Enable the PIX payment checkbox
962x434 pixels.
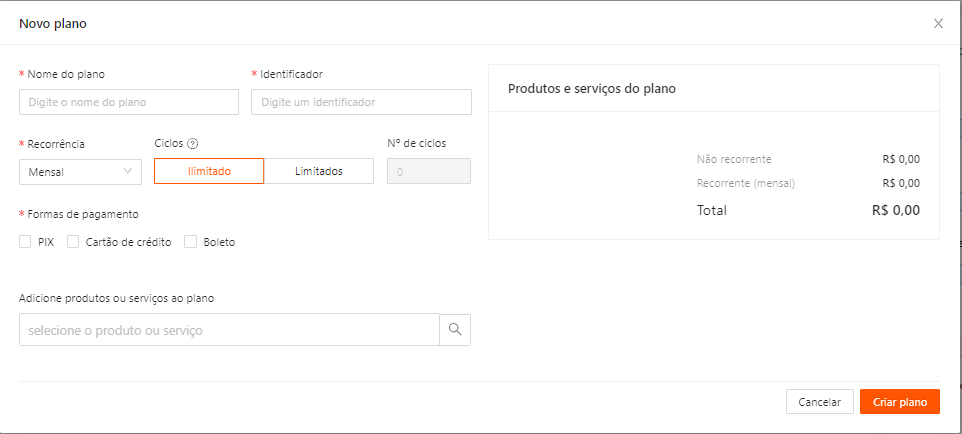pos(25,242)
